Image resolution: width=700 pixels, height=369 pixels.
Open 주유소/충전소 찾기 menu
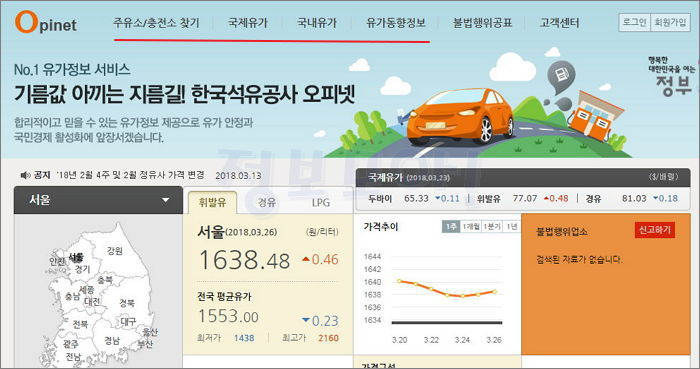156,23
